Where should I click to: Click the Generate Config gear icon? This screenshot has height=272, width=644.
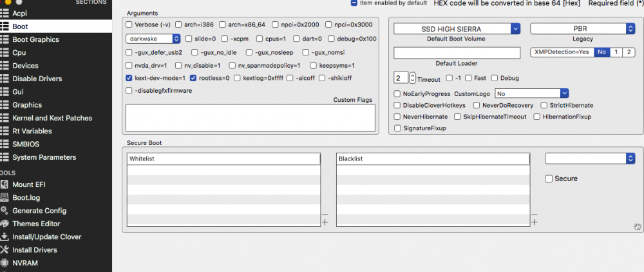[x=4, y=210]
